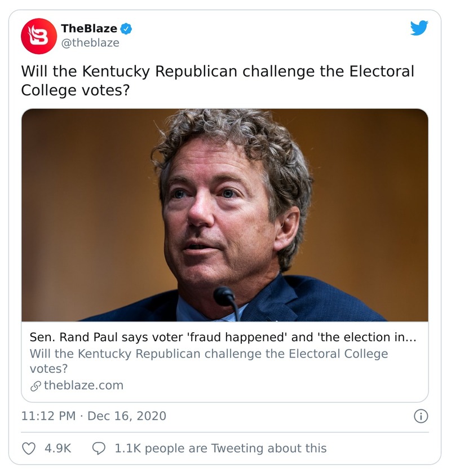Screen dimensions: 451x476
Task: Click the tweet text about Electoral College
Action: pos(217,81)
